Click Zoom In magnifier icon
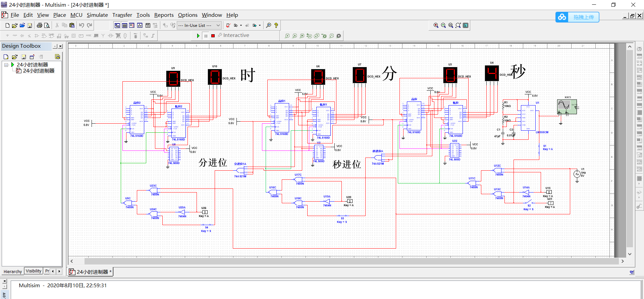The width and height of the screenshot is (644, 299). pyautogui.click(x=436, y=25)
